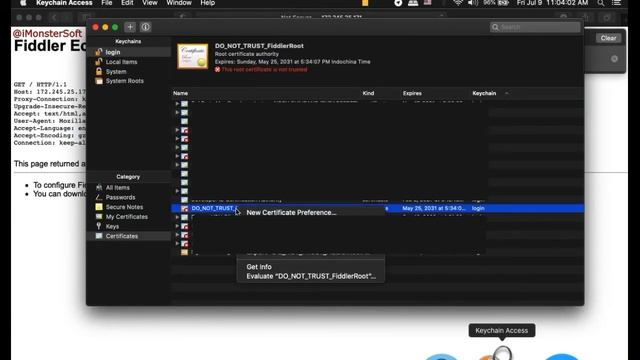Click the Wi-Fi status icon in the menu bar
This screenshot has height=360, width=640.
(x=458, y=3)
